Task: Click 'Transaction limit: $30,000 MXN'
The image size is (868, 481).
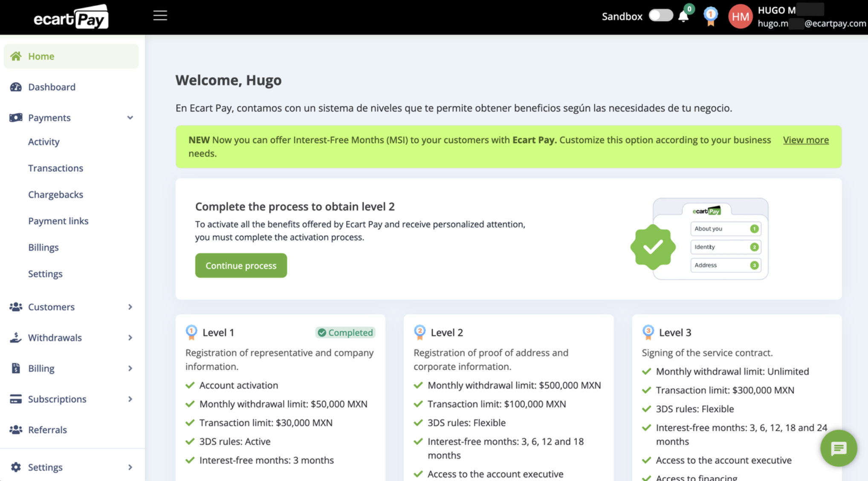Action: [266, 423]
